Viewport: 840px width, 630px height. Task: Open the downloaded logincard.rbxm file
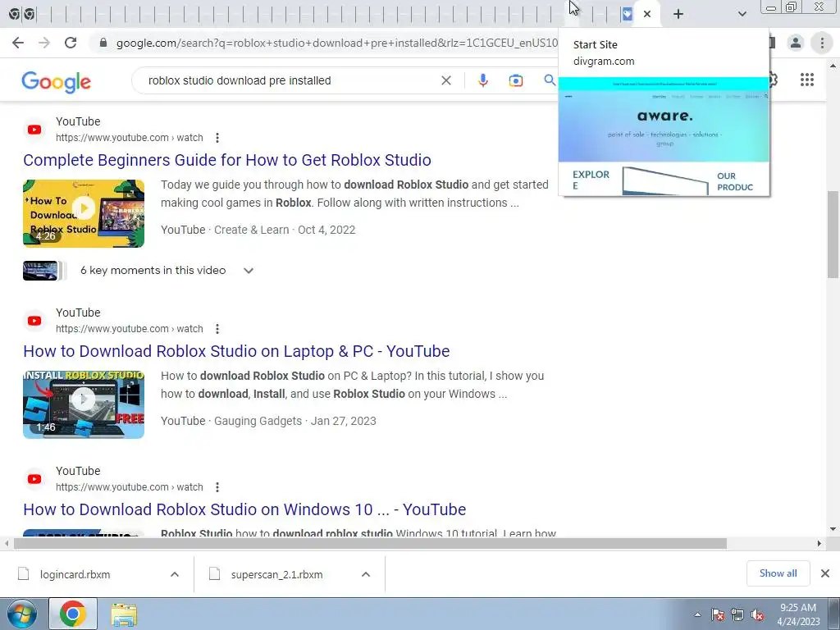[75, 574]
